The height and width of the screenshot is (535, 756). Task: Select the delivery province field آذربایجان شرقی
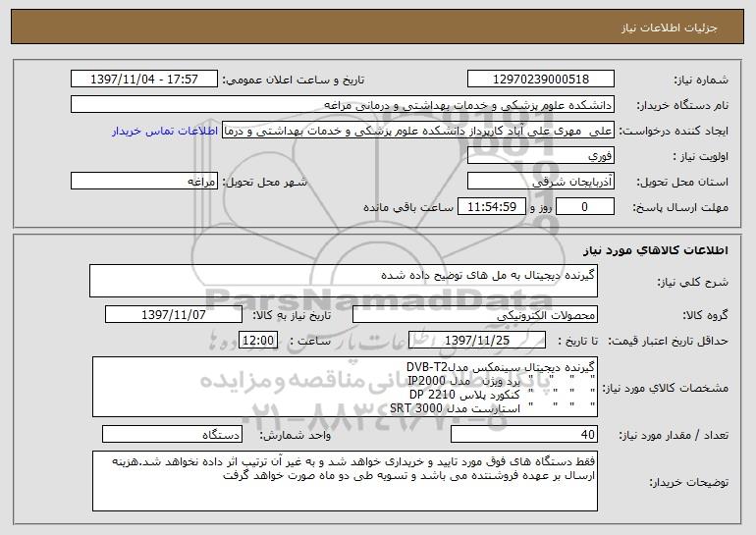(x=540, y=181)
